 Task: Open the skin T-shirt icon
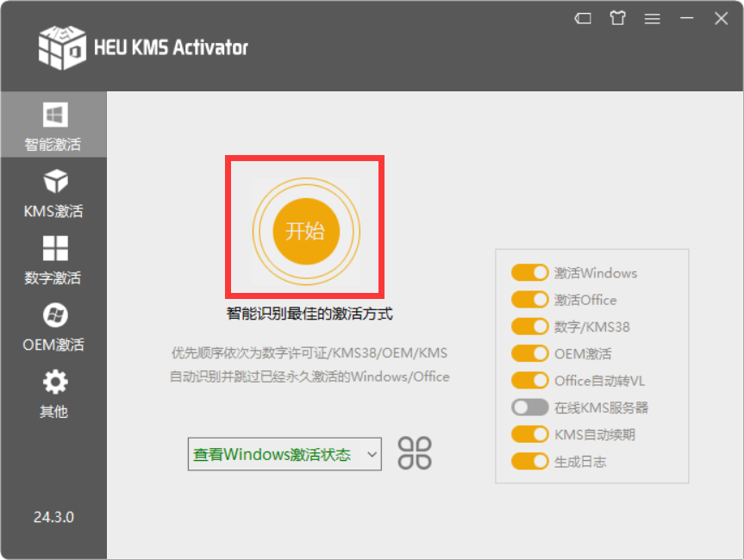[x=618, y=18]
